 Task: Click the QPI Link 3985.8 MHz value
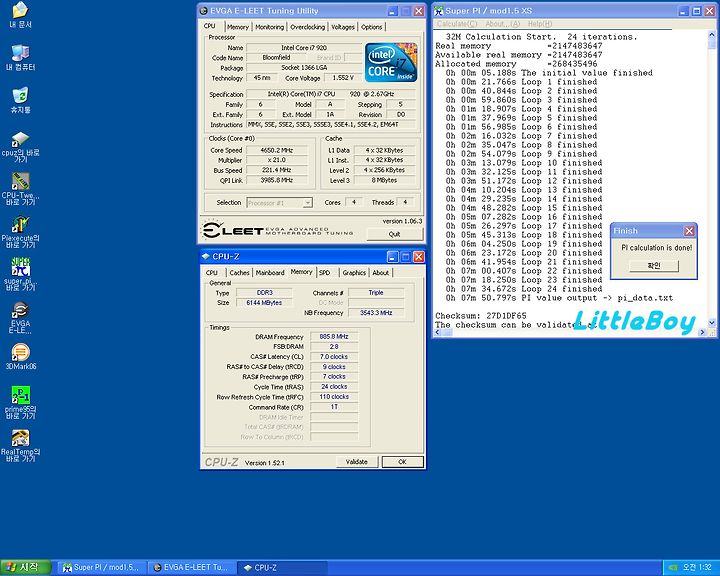(277, 180)
